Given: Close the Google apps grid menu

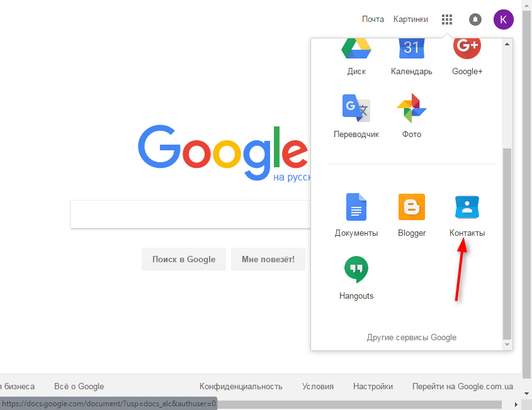Looking at the screenshot, I should coord(447,19).
